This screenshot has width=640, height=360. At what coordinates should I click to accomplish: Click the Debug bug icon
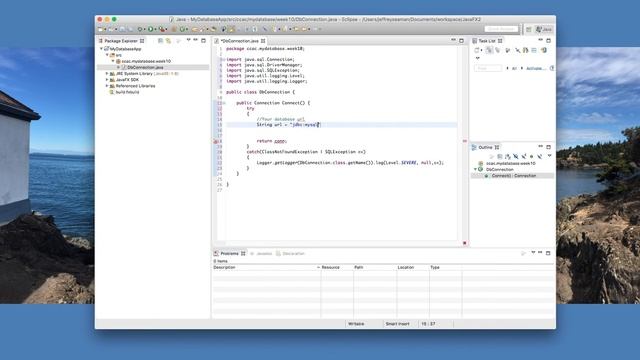pos(140,29)
